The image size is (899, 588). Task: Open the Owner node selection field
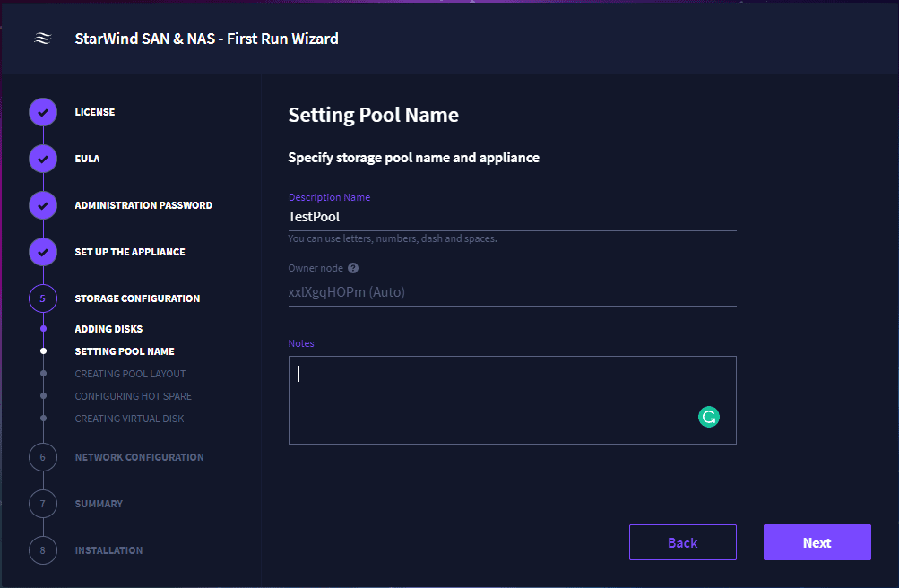coord(512,292)
